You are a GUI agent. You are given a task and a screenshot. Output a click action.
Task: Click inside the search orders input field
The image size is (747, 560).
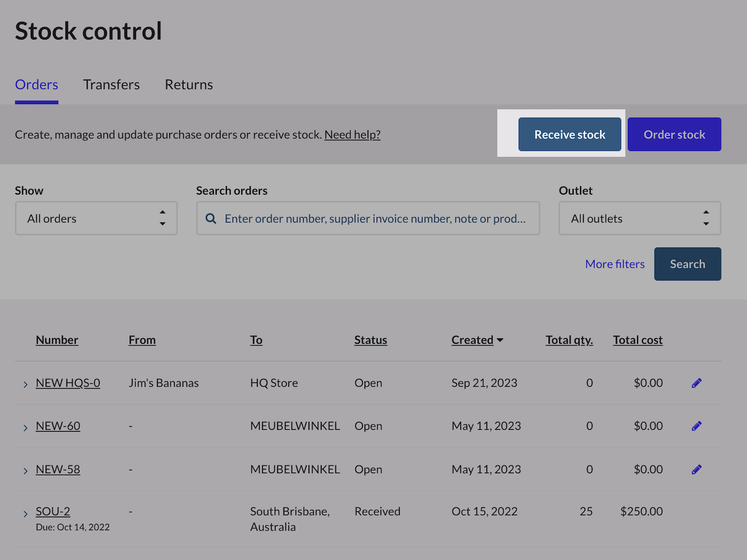[x=373, y=218]
